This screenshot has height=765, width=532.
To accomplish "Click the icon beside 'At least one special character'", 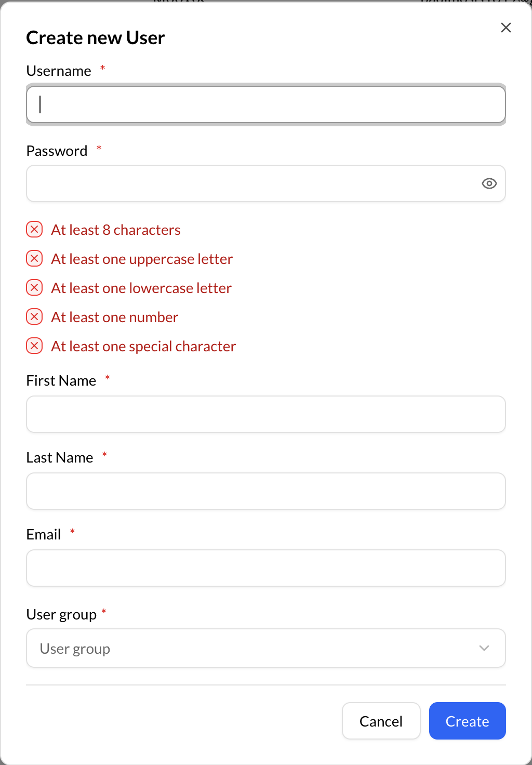I will pos(34,346).
